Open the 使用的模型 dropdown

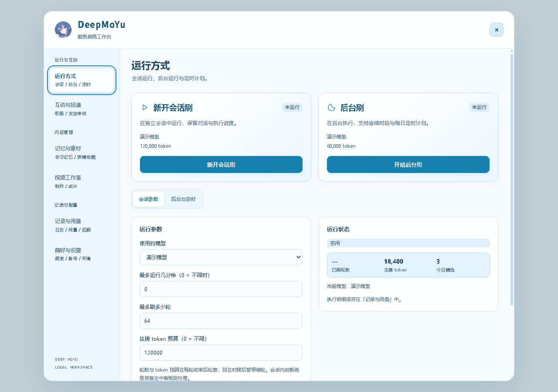(x=221, y=257)
